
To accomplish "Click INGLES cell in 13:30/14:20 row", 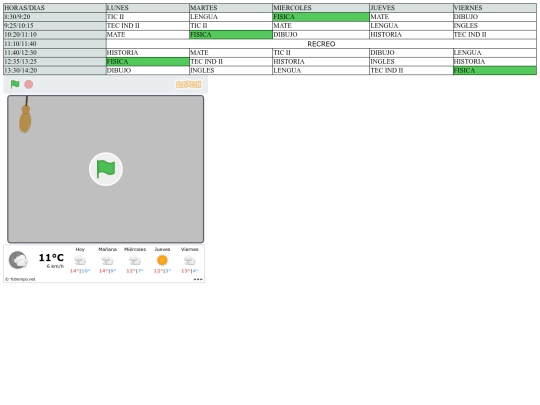I will [231, 71].
